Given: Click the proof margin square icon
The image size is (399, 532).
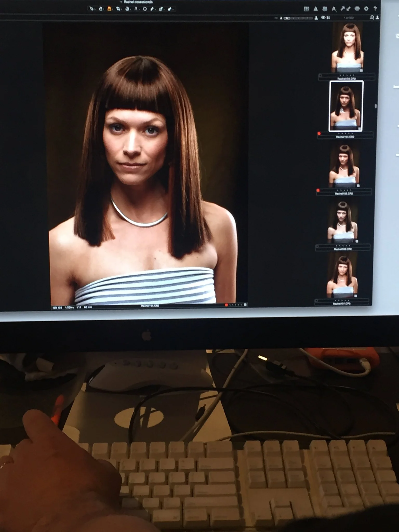Looking at the screenshot, I should point(325,9).
